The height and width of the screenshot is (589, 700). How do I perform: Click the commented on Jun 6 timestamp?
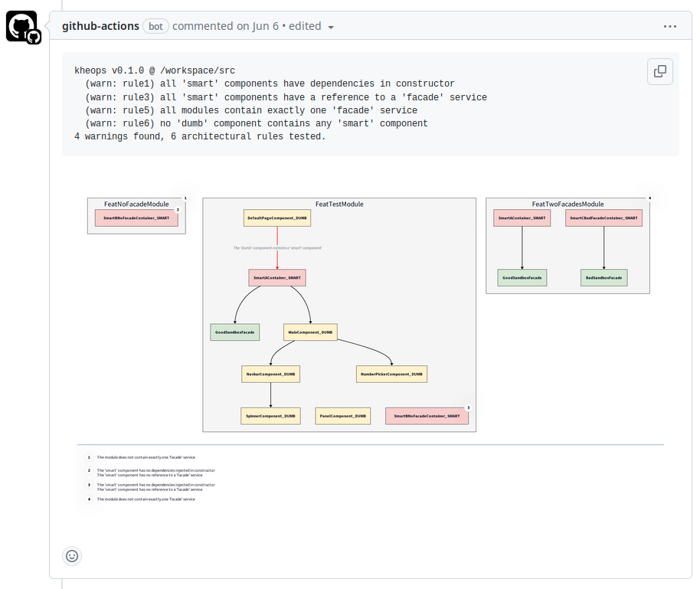pyautogui.click(x=225, y=26)
